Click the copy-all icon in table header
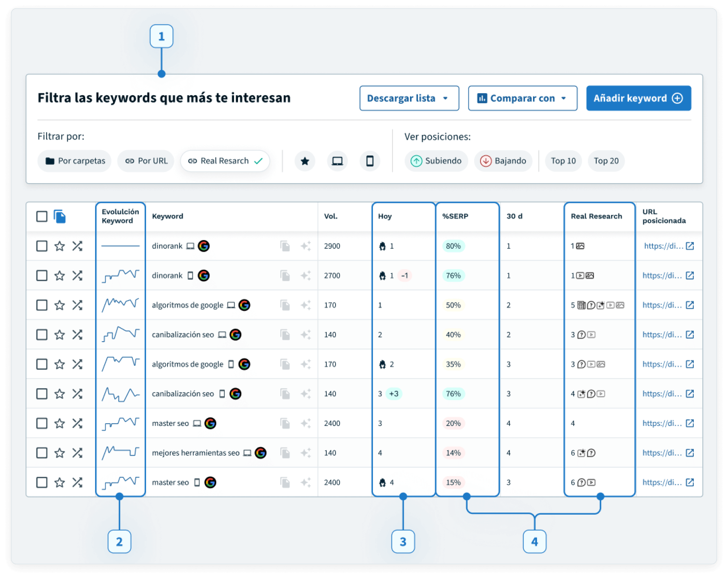This screenshot has width=728, height=578. coord(60,216)
